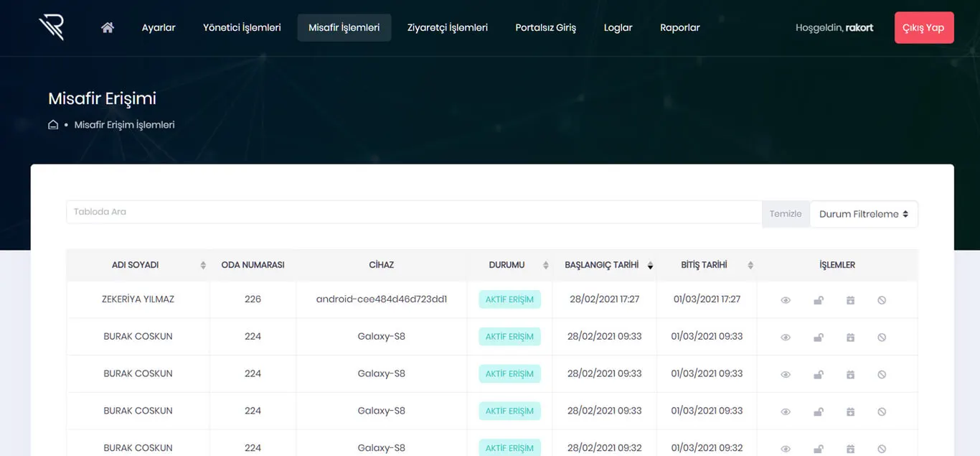Block access for ZEKERIYA YILMAZ using ban icon
980x456 pixels.
coord(882,299)
